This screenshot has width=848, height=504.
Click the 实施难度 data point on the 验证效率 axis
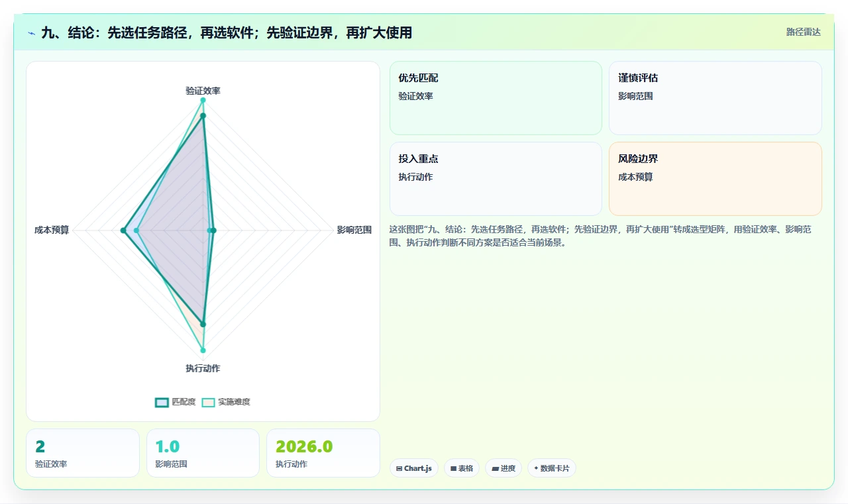[x=203, y=100]
